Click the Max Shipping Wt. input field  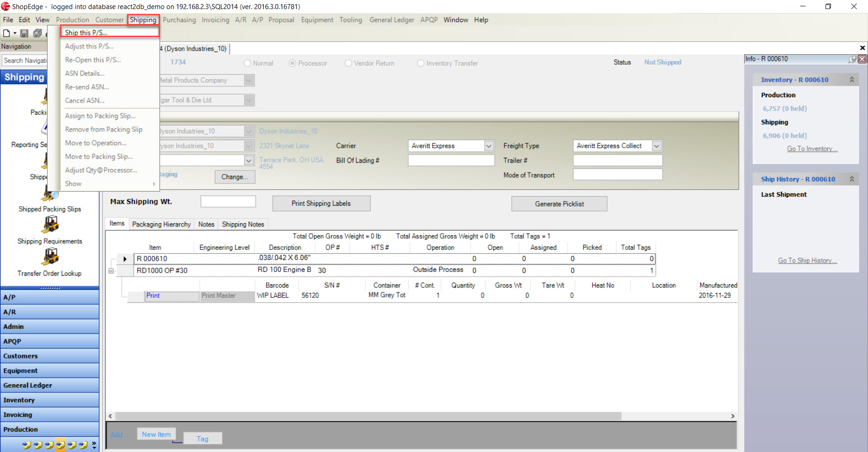tap(228, 202)
